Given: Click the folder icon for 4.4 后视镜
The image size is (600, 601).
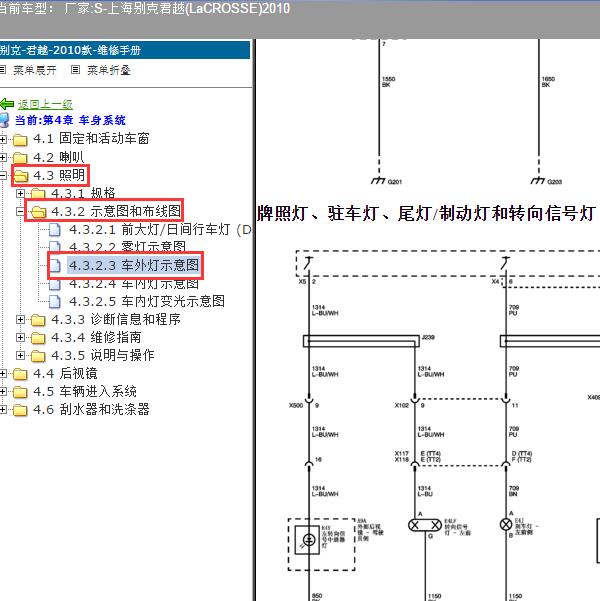Looking at the screenshot, I should pyautogui.click(x=20, y=374).
